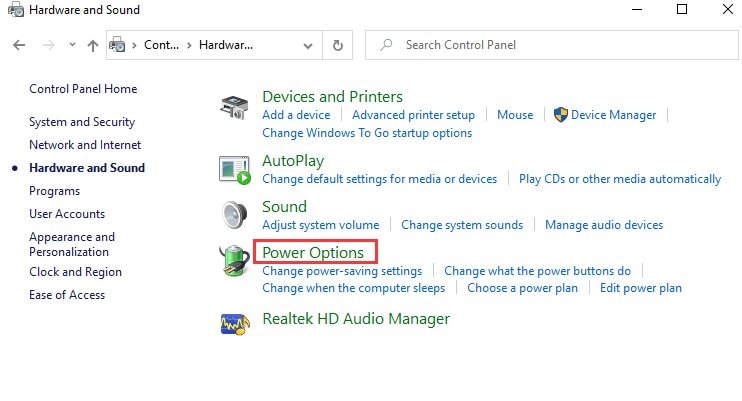The height and width of the screenshot is (401, 742).
Task: Maximize the Hardware and Sound window
Action: pos(682,9)
